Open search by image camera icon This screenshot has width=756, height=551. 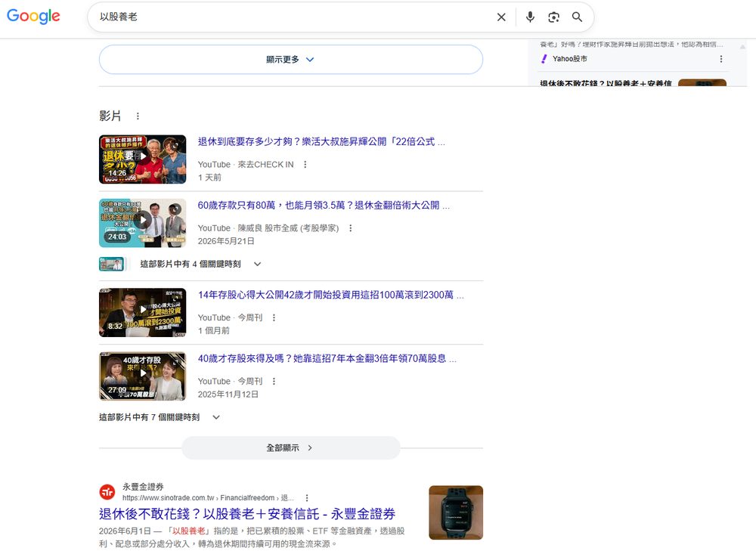click(553, 17)
